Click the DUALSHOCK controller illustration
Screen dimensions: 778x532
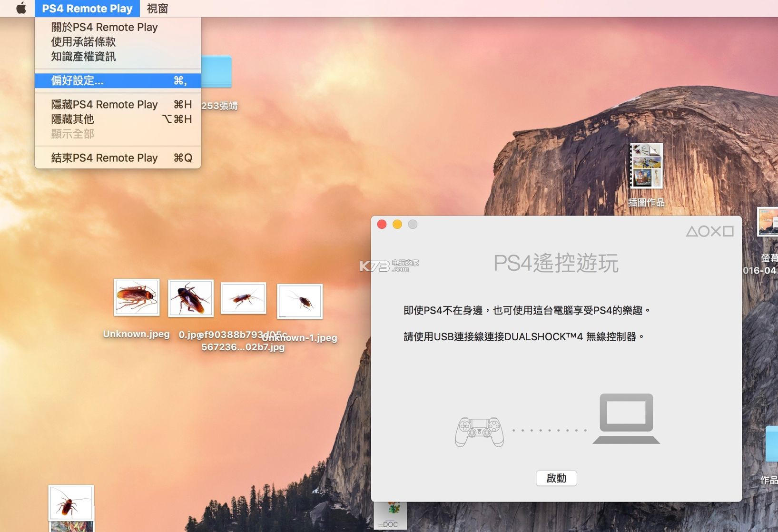479,432
